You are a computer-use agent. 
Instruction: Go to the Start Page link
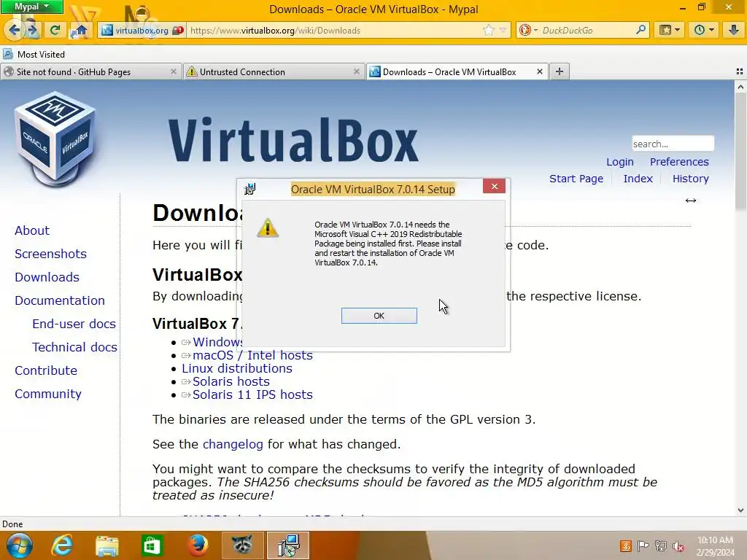[x=576, y=179]
